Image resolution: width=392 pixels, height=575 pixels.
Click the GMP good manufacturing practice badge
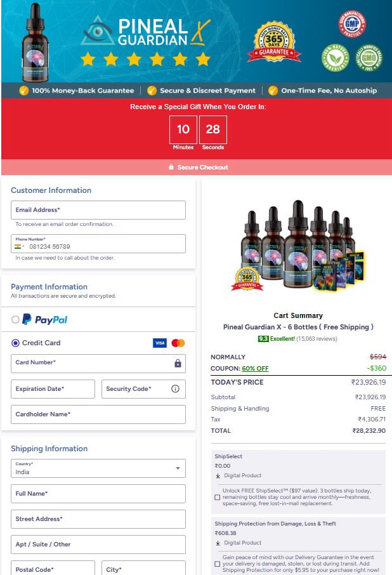pos(351,24)
